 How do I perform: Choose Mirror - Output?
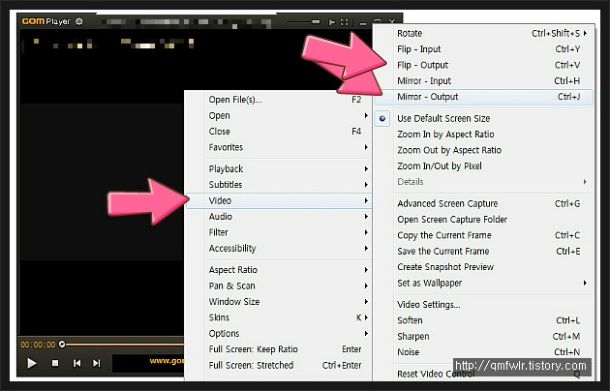pyautogui.click(x=484, y=97)
